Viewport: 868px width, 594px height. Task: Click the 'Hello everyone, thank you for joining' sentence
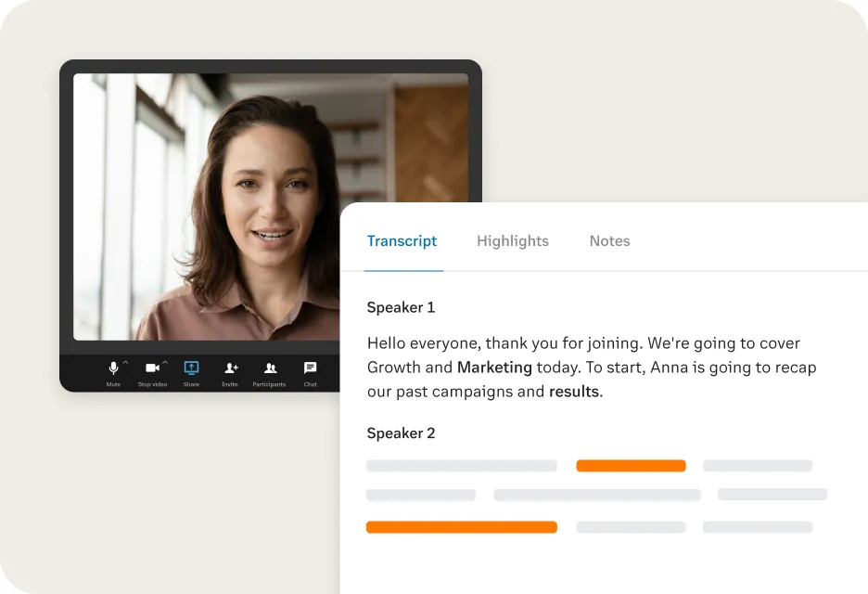(504, 343)
